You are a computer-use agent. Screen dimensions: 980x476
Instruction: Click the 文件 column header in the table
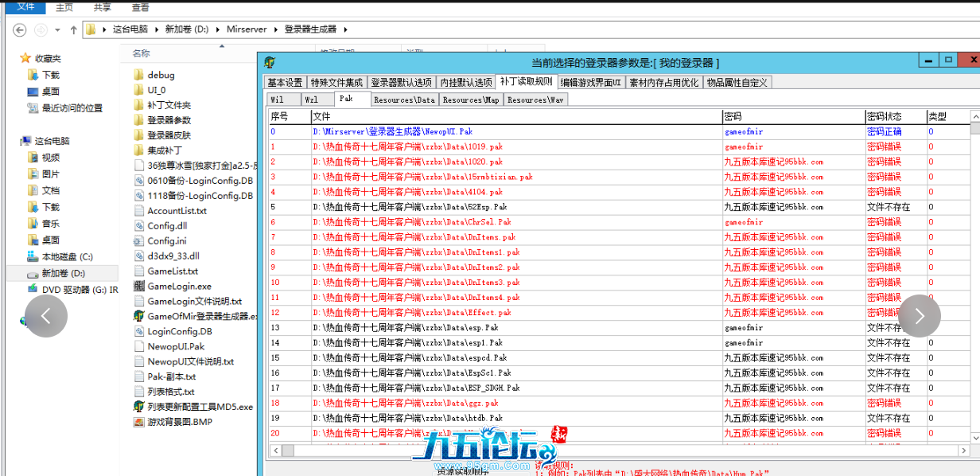[516, 116]
